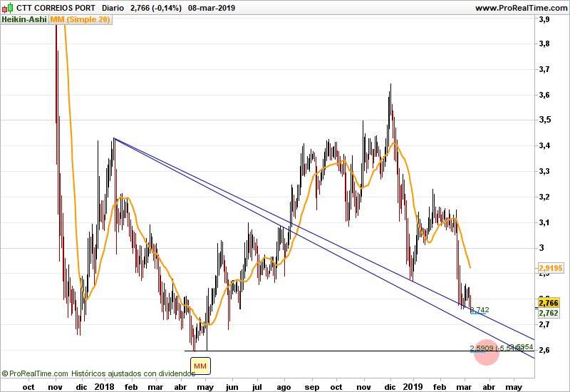Click the candlestick icon beside CTT CORREIOS PORT
Viewport: 570px width, 392px height.
8,8
